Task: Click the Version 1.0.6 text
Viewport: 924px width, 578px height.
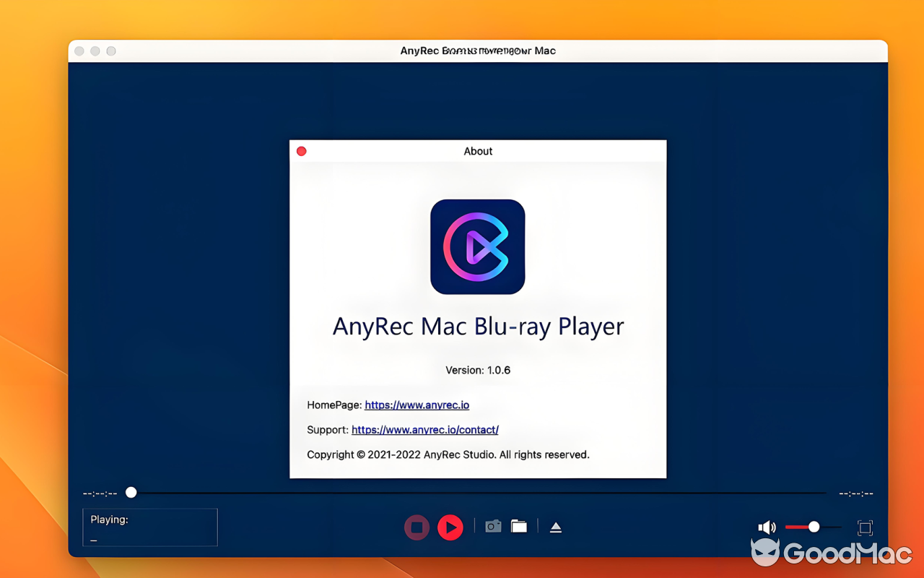Action: [x=478, y=369]
